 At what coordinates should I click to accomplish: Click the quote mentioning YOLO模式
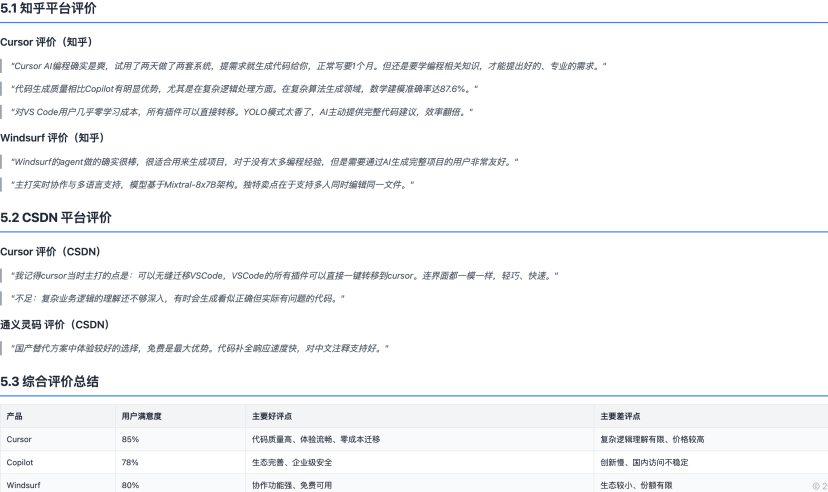242,112
